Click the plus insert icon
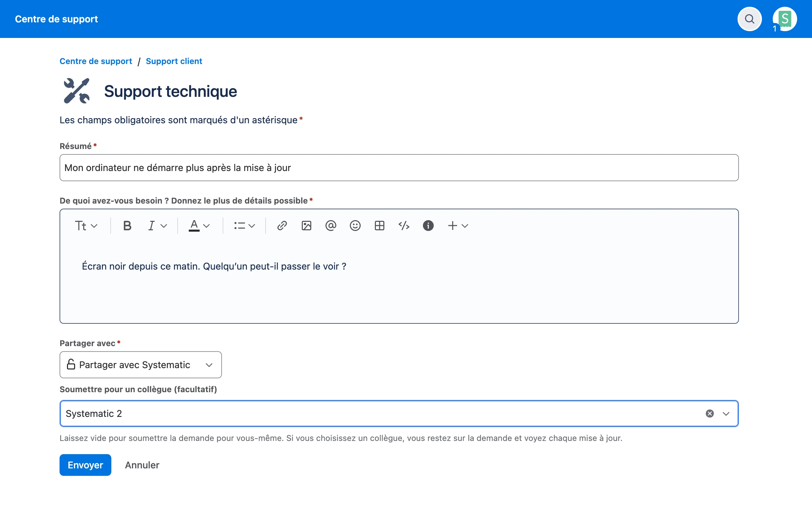The height and width of the screenshot is (508, 812). tap(453, 226)
